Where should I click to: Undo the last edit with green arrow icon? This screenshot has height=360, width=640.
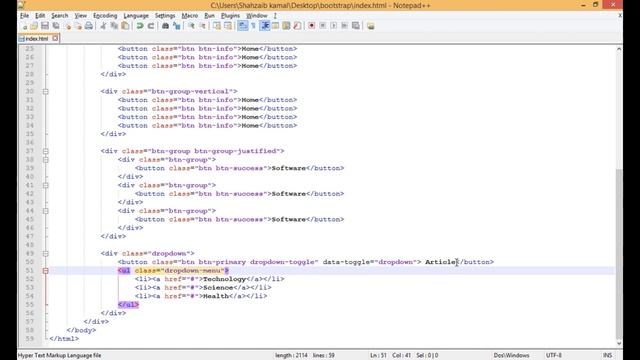[140, 26]
